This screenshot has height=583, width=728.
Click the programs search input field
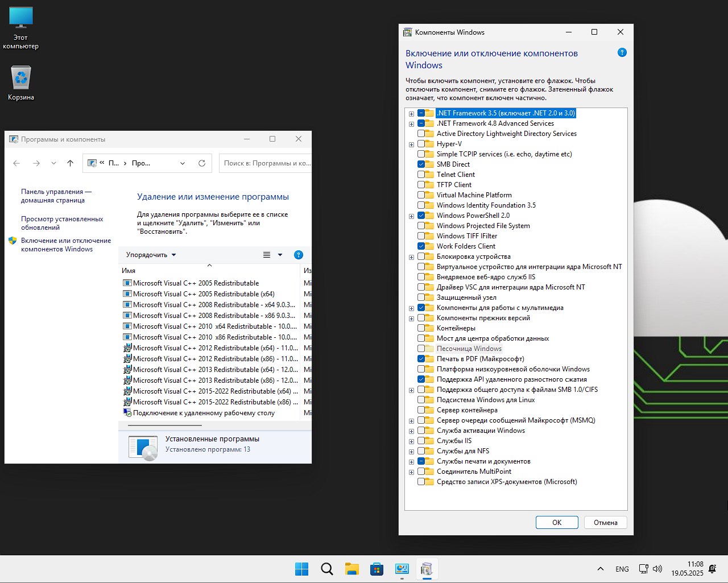[265, 163]
